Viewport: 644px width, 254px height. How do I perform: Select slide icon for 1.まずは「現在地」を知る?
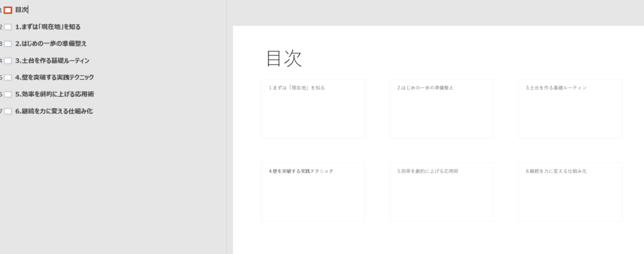(x=8, y=27)
